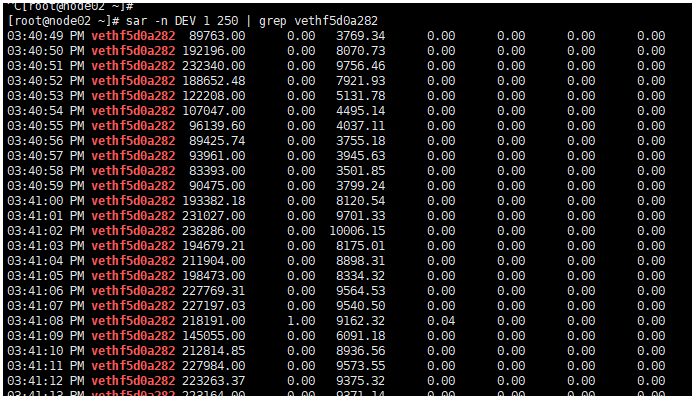Select the 238286.00 value

pos(214,231)
